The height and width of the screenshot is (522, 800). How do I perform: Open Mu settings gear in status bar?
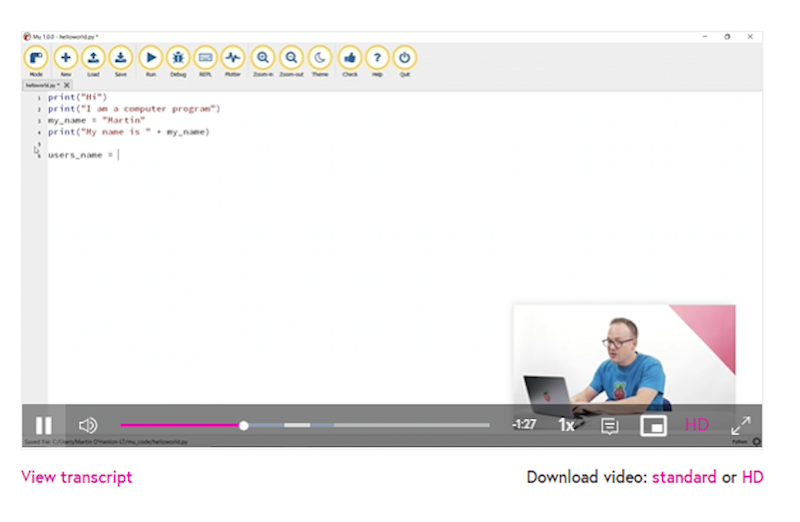(757, 441)
